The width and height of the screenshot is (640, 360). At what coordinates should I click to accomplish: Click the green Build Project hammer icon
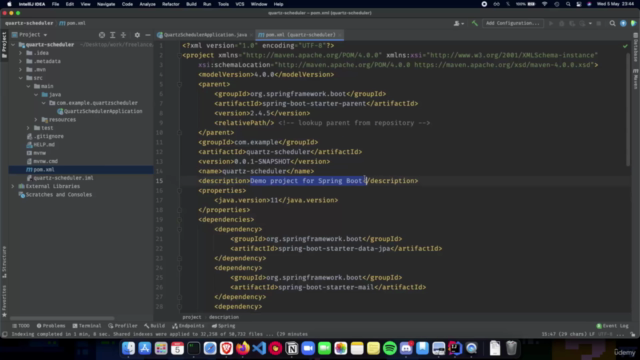[x=474, y=24]
